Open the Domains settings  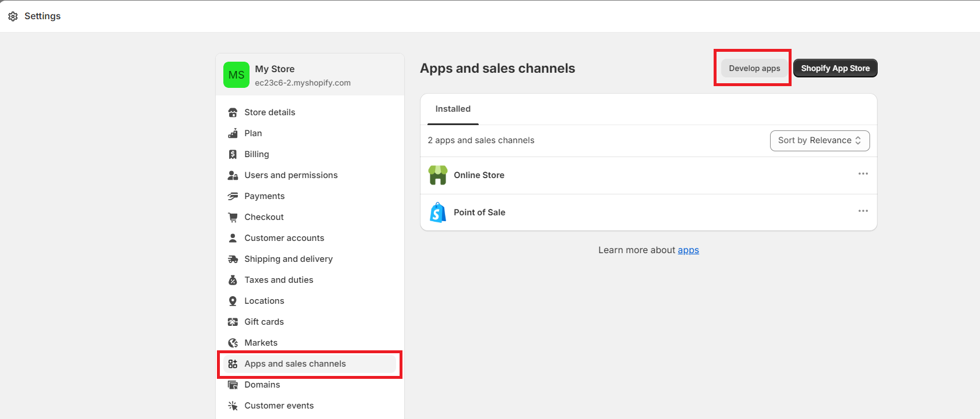(x=309, y=385)
